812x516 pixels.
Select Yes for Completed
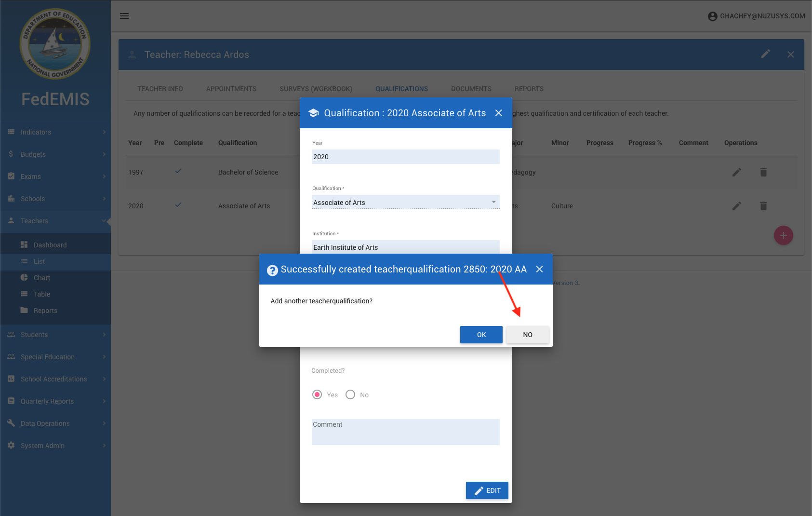[x=317, y=394]
